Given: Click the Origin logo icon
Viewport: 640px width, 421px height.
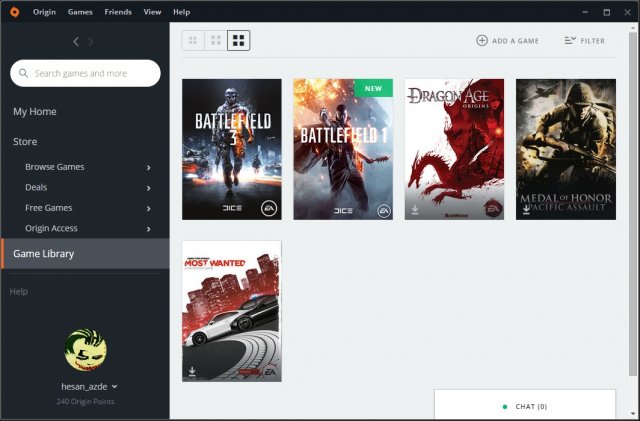Looking at the screenshot, I should tap(13, 12).
